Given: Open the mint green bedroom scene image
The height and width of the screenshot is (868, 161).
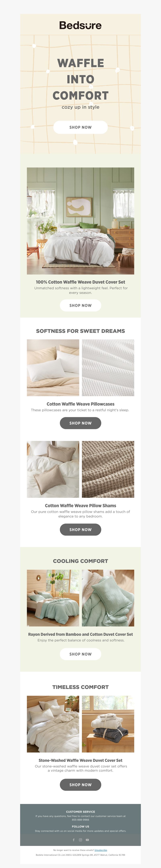Looking at the screenshot, I should (53, 598).
